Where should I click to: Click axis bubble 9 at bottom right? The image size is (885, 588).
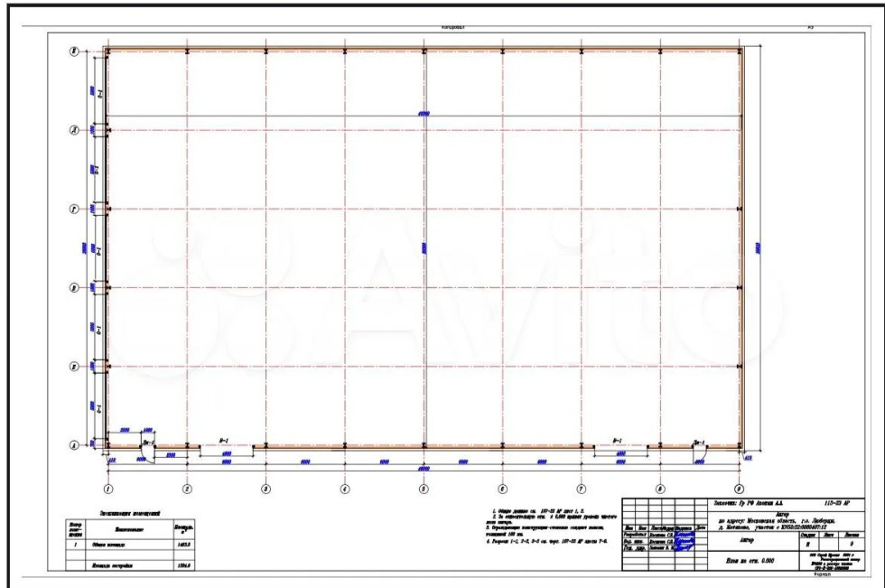coord(739,489)
